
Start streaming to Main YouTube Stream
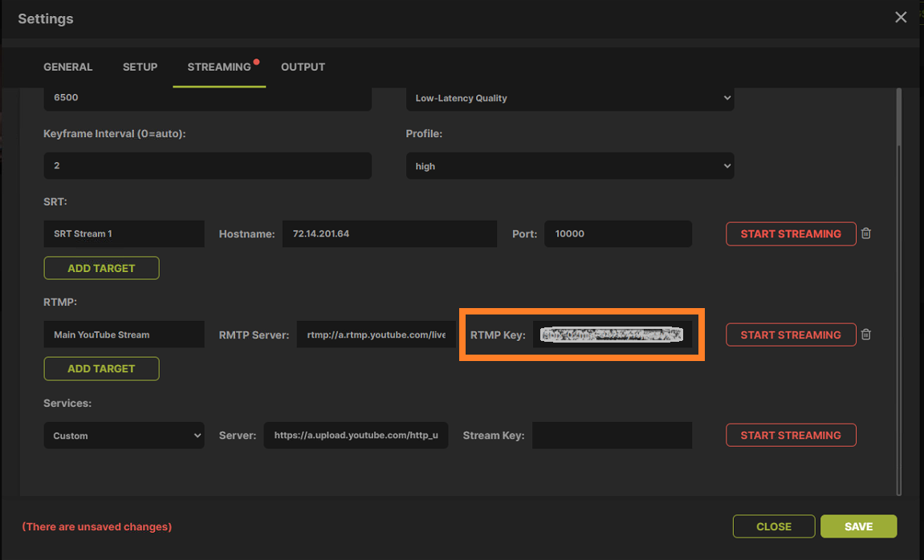pyautogui.click(x=791, y=335)
